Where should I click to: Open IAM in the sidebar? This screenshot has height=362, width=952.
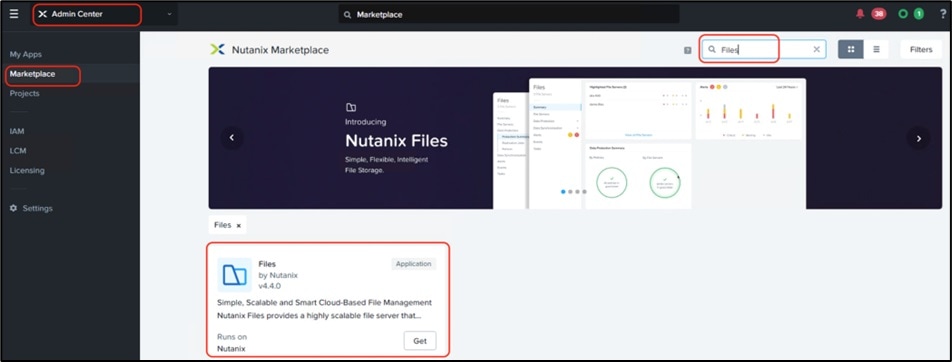(x=17, y=131)
